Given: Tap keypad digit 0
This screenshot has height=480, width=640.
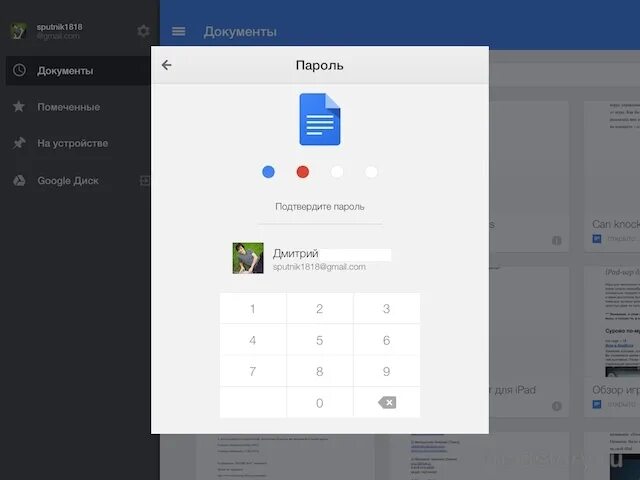Looking at the screenshot, I should pyautogui.click(x=320, y=403).
